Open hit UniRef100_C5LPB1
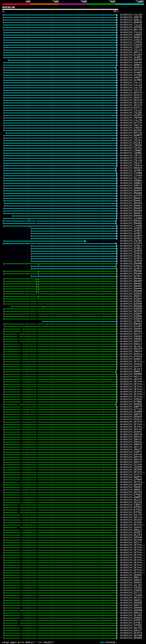This screenshot has width=146, height=644. tap(131, 241)
